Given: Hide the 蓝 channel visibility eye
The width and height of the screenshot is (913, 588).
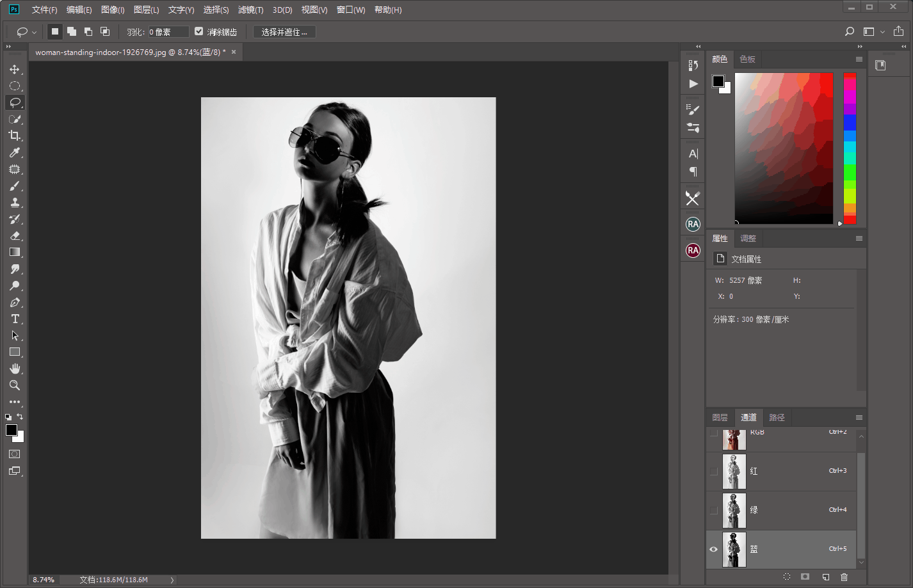Looking at the screenshot, I should point(714,549).
